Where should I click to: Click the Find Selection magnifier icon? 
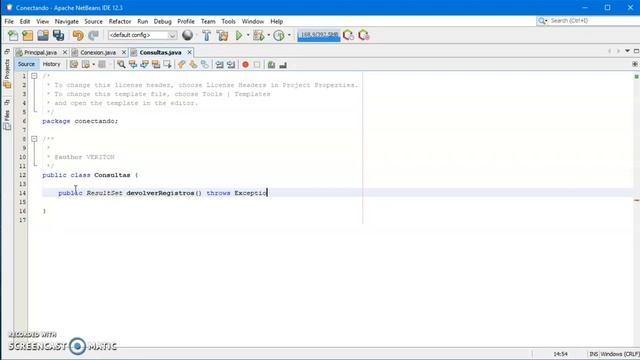[121, 64]
